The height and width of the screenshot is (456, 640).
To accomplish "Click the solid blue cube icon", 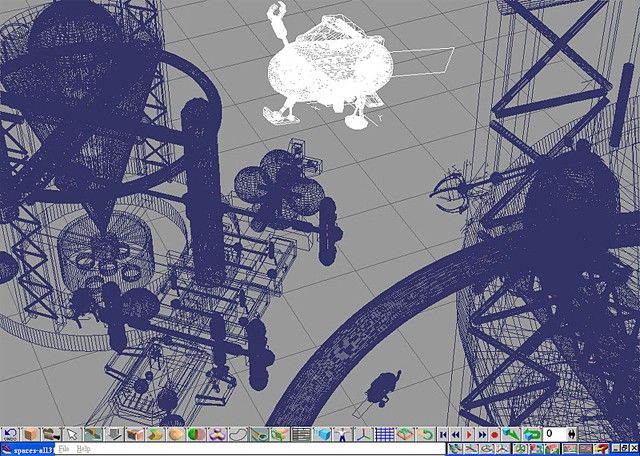I will click(x=325, y=435).
